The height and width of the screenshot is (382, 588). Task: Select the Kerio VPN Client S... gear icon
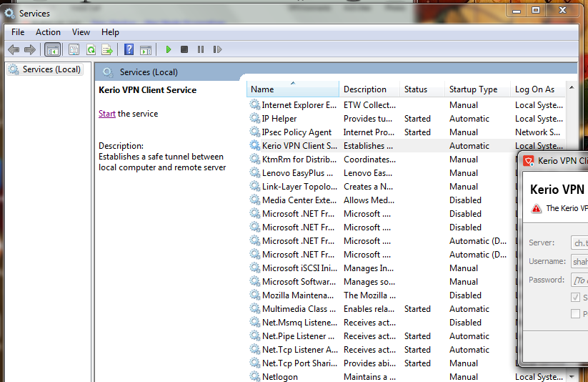[255, 145]
